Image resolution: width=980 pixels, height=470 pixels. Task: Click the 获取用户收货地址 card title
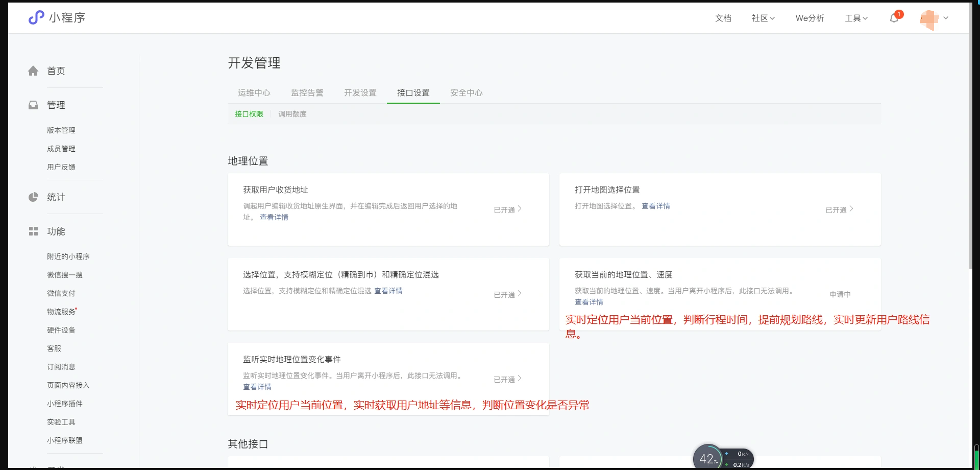pos(276,190)
